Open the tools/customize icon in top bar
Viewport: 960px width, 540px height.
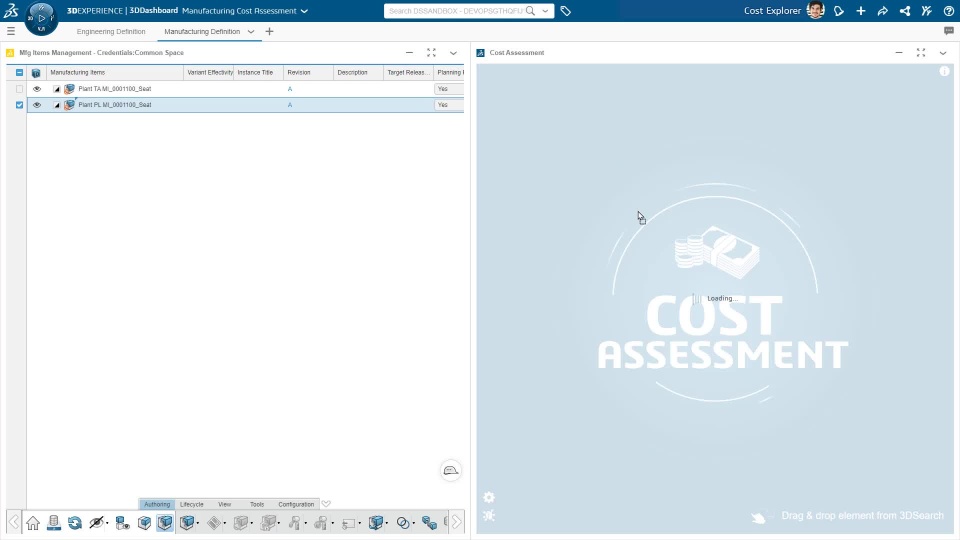[x=927, y=11]
